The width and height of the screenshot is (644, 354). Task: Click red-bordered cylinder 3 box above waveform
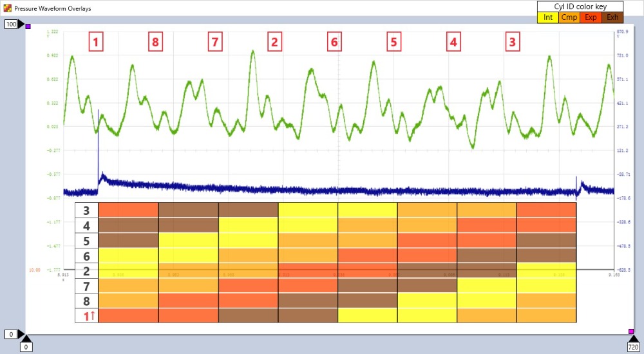point(512,42)
